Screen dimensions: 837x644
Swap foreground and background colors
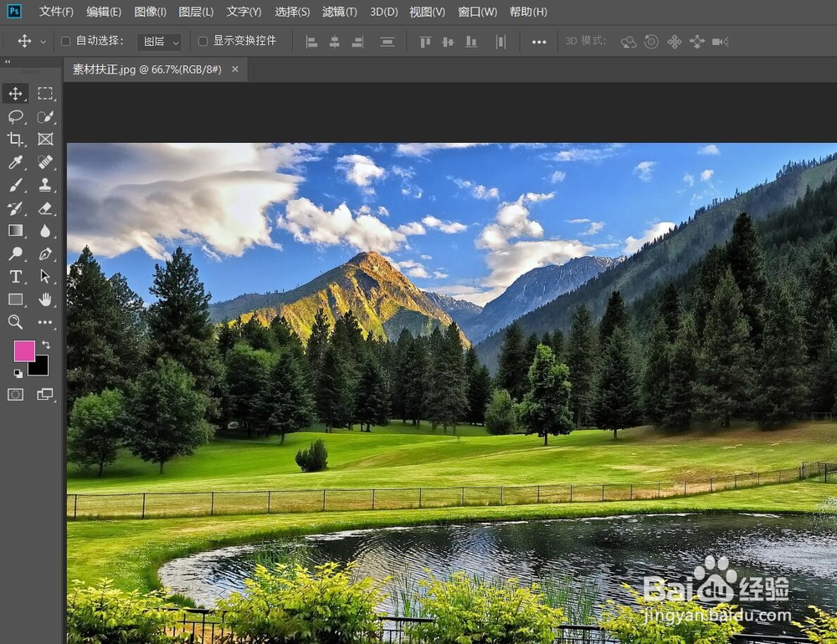coord(46,345)
